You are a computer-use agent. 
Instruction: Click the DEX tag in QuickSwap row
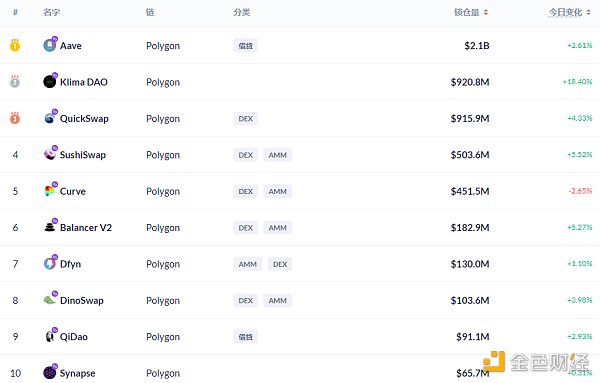coord(245,119)
